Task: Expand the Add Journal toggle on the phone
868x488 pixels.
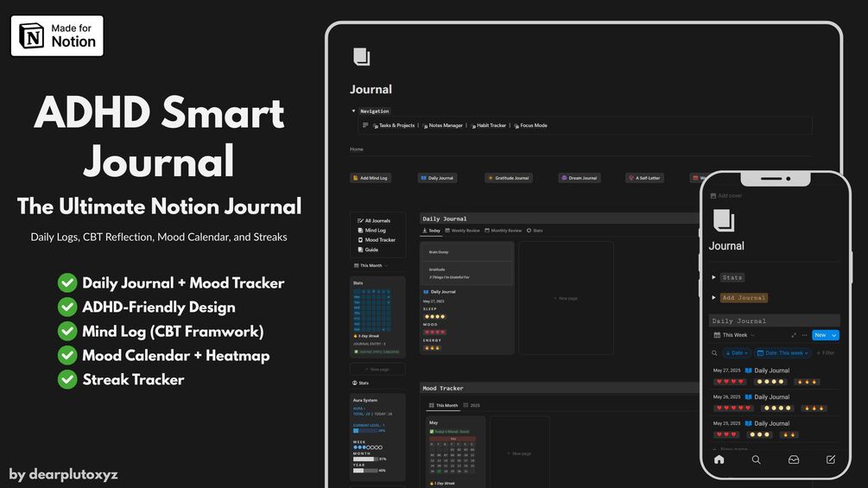Action: [x=713, y=297]
